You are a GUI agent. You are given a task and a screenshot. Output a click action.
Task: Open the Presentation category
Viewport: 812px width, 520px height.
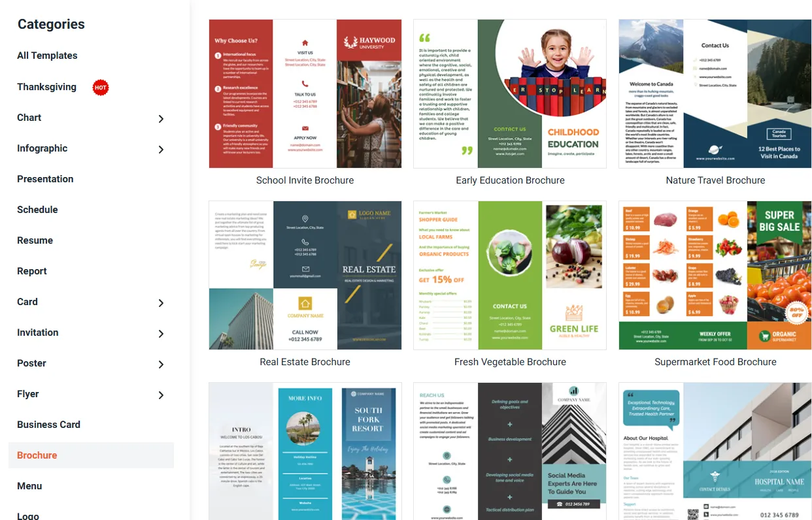45,179
